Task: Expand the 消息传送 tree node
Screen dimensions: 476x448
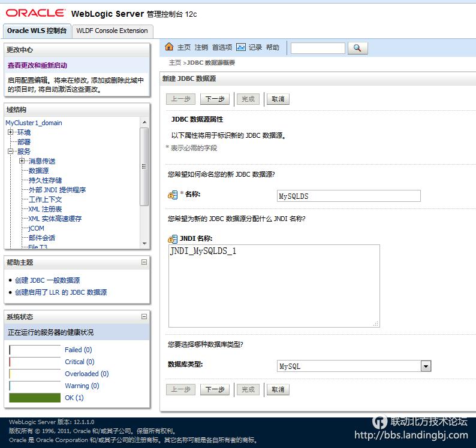Action: [x=22, y=161]
